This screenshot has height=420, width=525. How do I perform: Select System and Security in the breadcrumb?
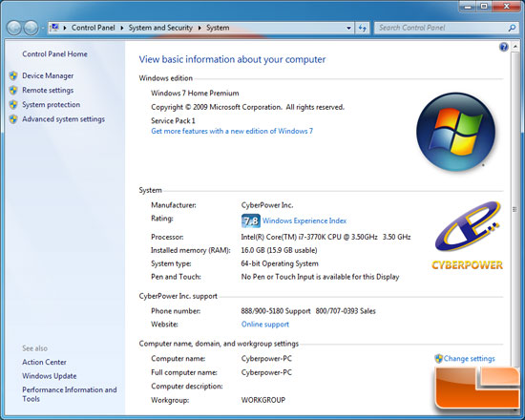[x=160, y=28]
